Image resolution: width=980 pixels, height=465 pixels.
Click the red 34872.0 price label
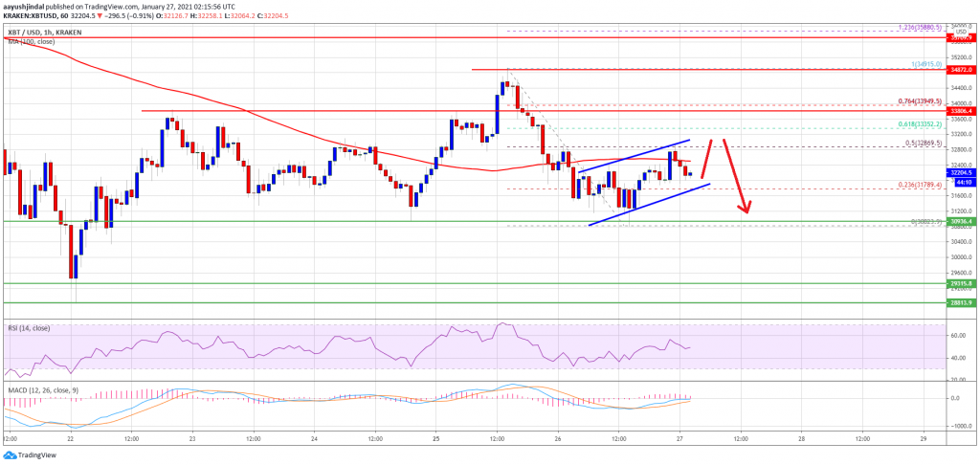962,69
